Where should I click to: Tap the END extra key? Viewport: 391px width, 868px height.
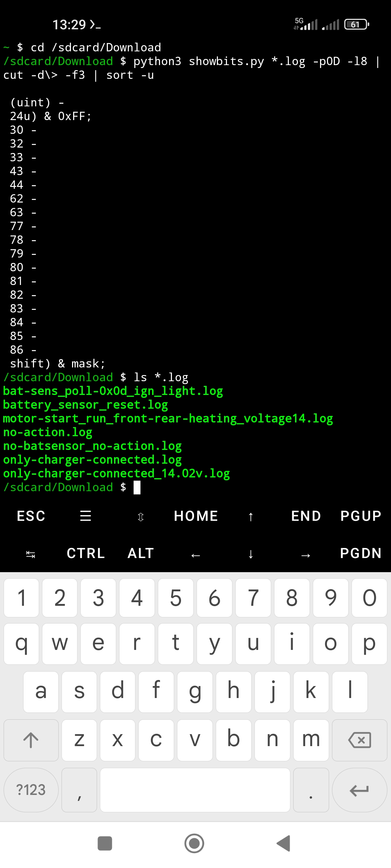click(306, 516)
